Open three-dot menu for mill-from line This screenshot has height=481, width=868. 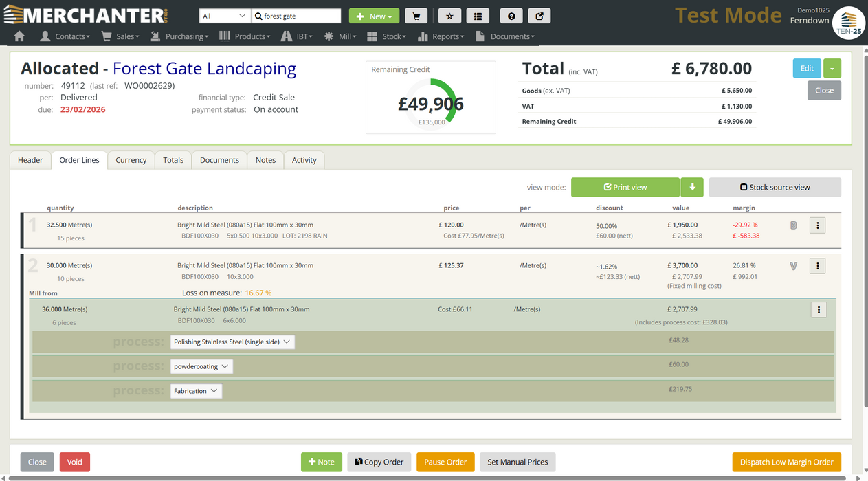pyautogui.click(x=818, y=310)
